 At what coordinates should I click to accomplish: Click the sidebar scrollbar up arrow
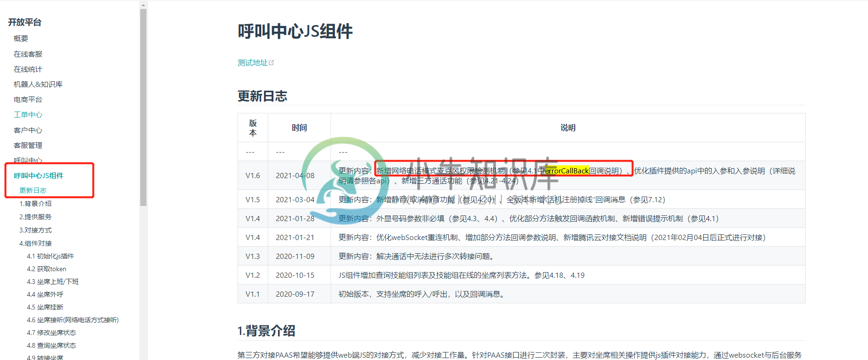144,5
